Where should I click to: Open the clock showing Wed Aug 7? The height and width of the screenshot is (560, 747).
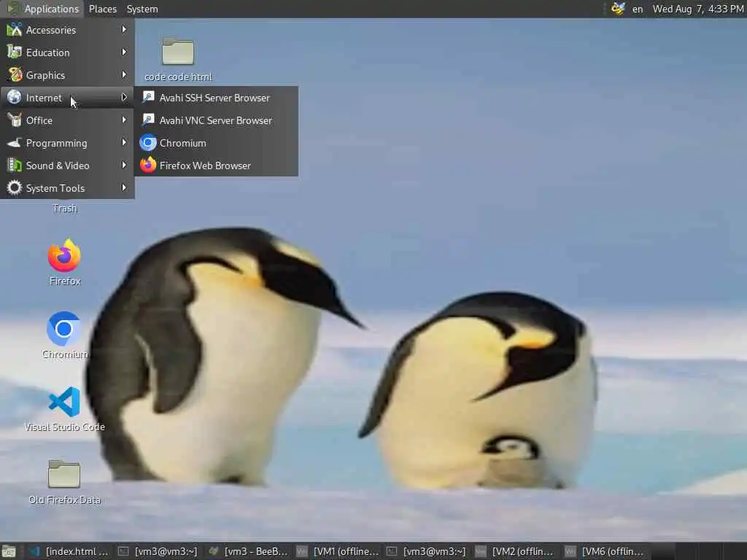pos(698,9)
